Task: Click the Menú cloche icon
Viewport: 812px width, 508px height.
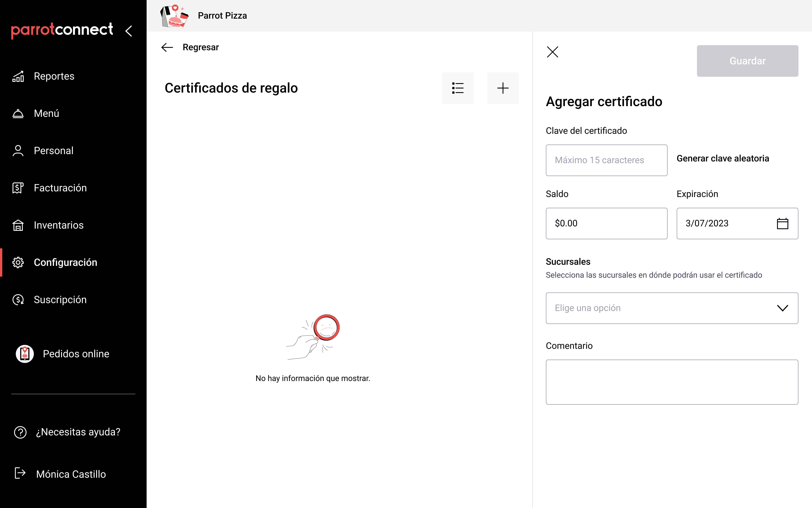Action: [18, 114]
